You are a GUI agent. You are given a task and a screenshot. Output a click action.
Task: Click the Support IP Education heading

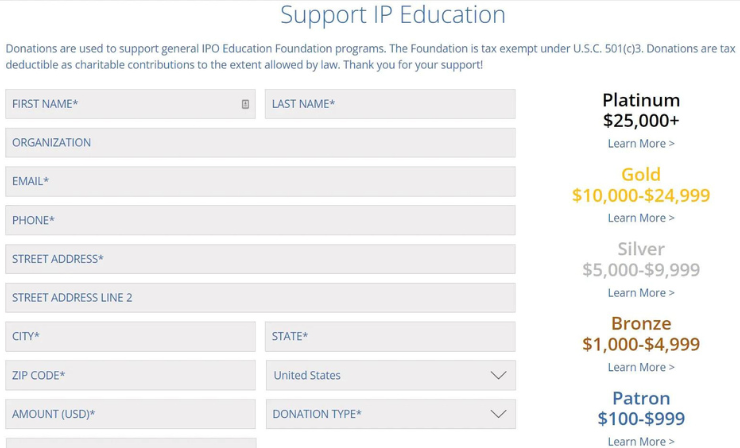coord(393,15)
